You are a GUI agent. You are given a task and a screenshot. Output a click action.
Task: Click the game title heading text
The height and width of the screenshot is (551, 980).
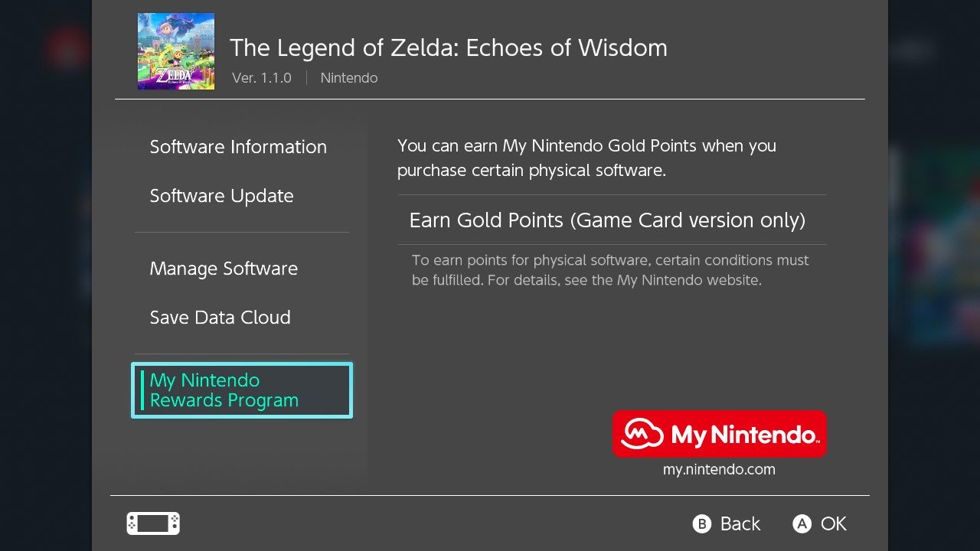click(449, 47)
